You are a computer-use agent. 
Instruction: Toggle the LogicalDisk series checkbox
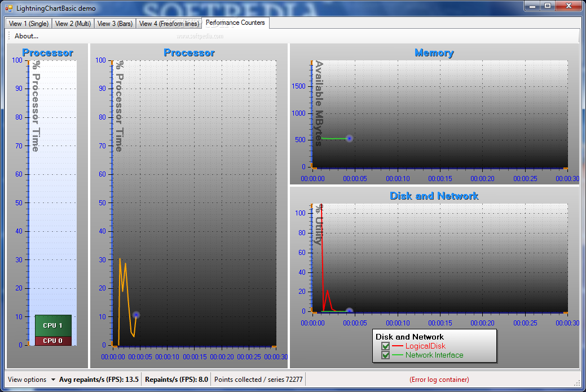(x=385, y=346)
